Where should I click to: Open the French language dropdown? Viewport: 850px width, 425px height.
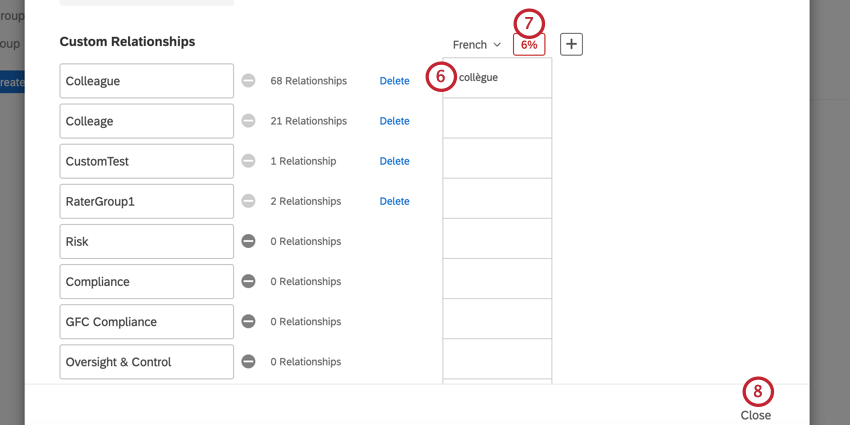coord(476,45)
